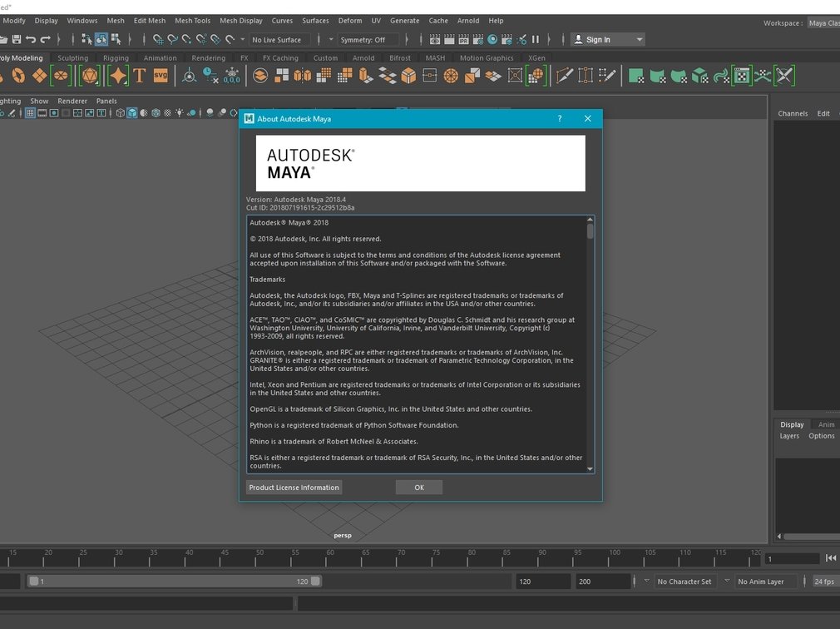Open the 24 fps frame rate dropdown

825,582
